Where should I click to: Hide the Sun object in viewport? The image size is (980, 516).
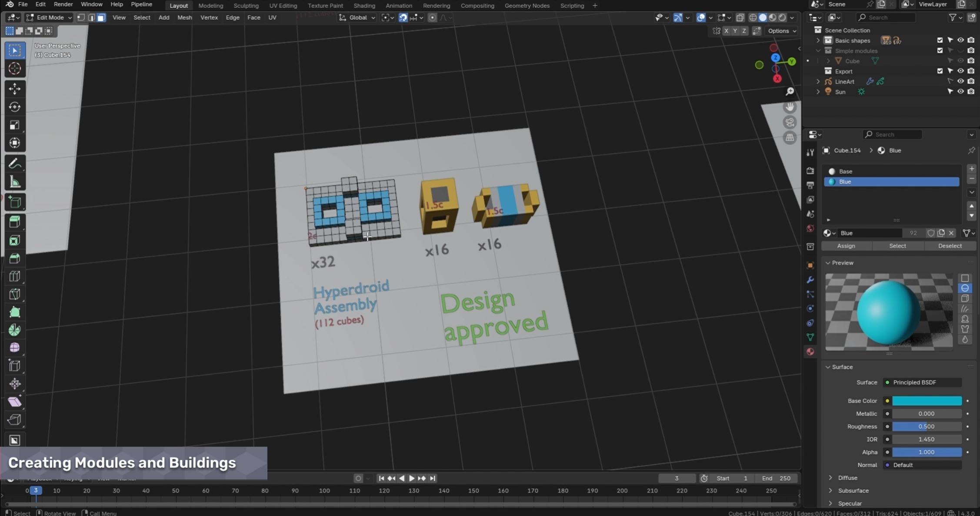point(960,92)
